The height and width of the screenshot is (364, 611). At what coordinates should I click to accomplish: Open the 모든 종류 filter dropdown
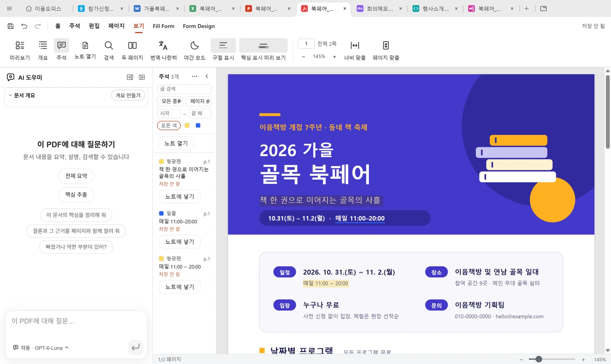click(x=170, y=101)
